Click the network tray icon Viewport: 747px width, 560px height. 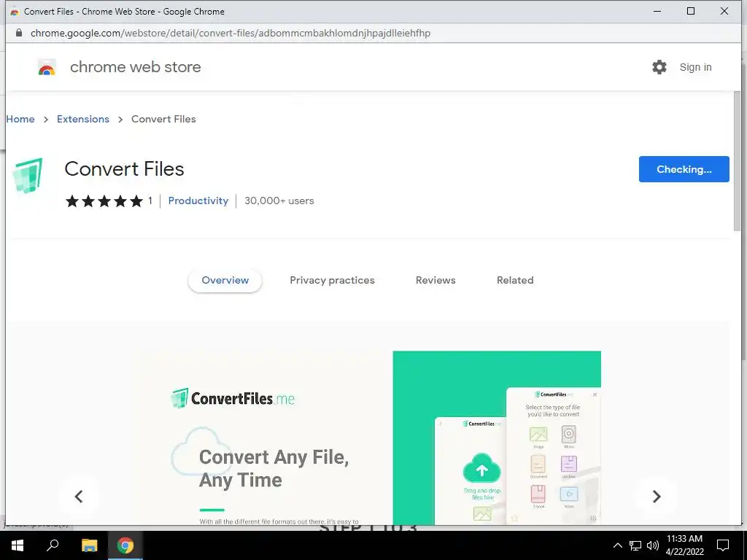[635, 545]
